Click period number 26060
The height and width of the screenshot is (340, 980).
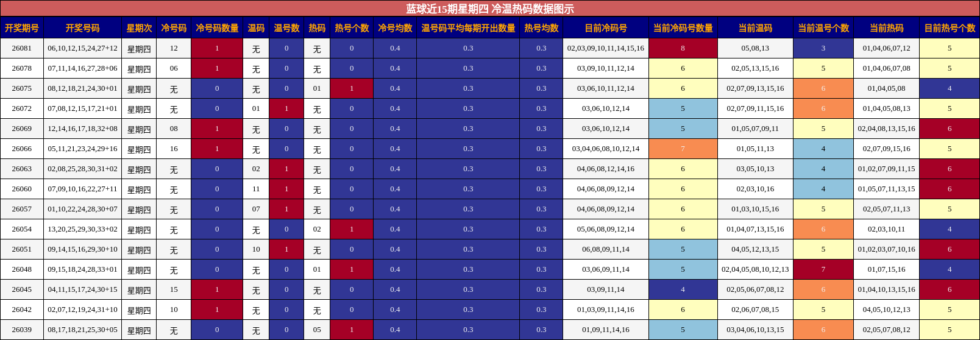(x=22, y=189)
